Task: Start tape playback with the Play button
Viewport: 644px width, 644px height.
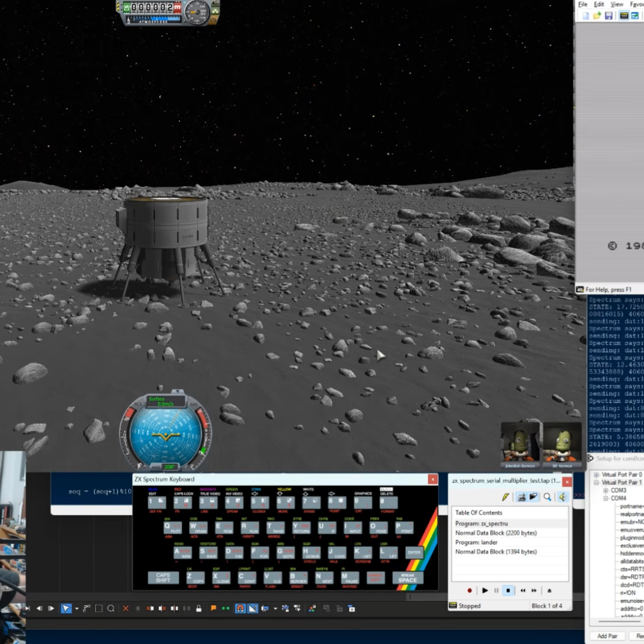Action: tap(485, 590)
